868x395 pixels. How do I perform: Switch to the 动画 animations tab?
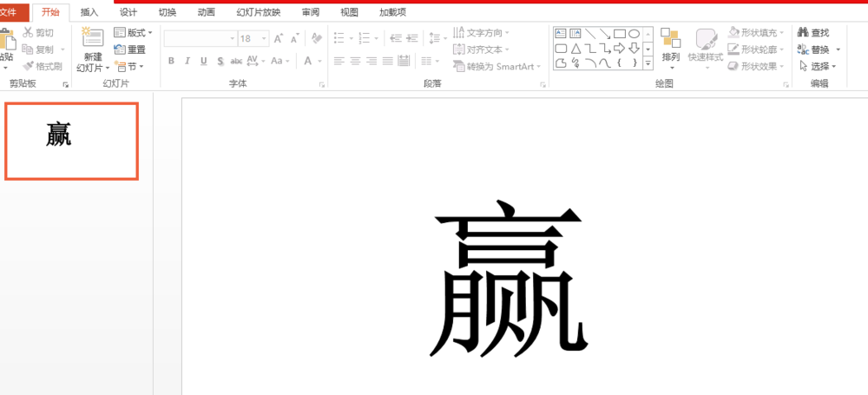click(206, 12)
